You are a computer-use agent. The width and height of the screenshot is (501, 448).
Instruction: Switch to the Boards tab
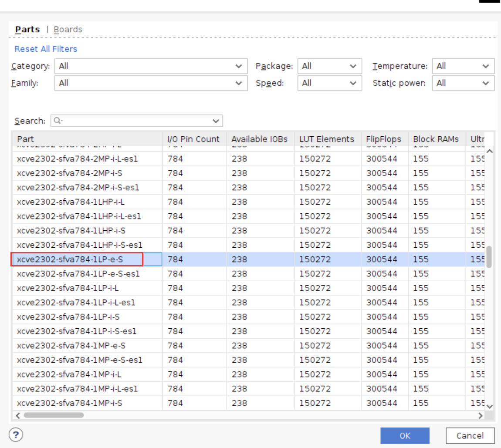click(x=68, y=29)
